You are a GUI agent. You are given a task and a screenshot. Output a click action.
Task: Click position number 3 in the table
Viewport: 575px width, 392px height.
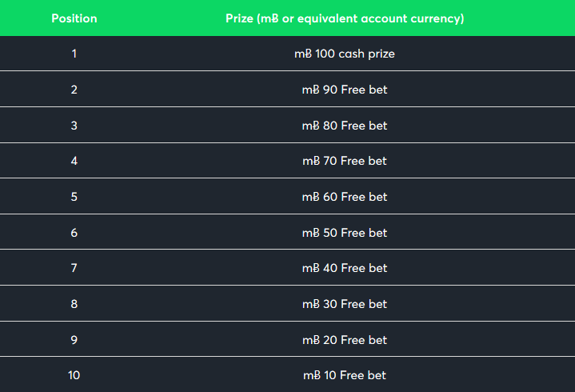click(x=74, y=126)
